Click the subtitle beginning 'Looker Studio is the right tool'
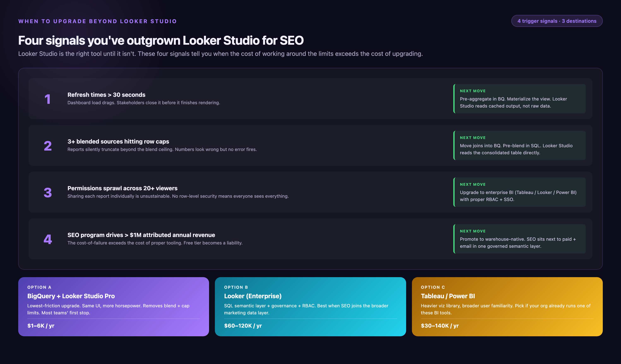The height and width of the screenshot is (364, 621). pyautogui.click(x=220, y=54)
